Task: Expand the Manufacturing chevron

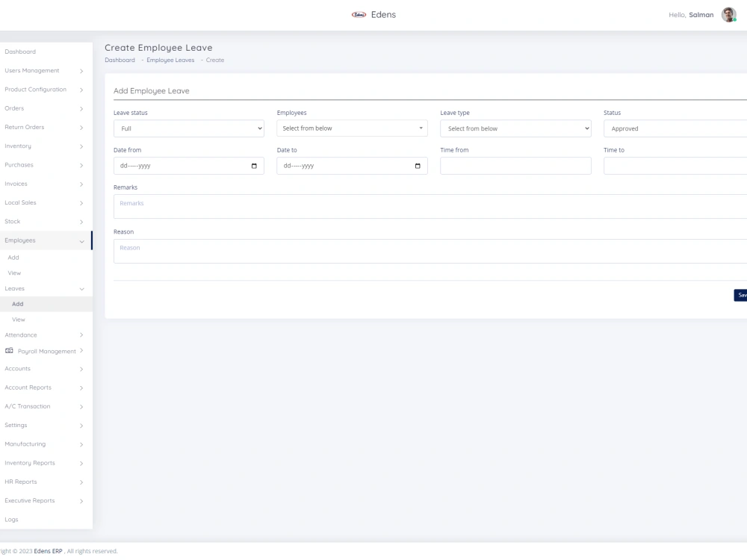Action: pos(81,444)
